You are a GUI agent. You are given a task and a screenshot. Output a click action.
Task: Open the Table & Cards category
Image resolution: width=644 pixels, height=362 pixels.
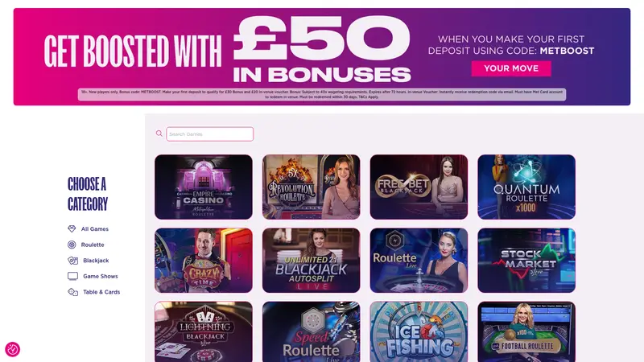pyautogui.click(x=101, y=292)
